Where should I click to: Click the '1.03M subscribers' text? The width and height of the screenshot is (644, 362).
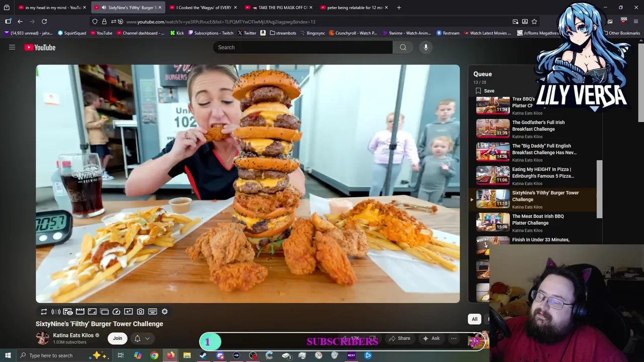[69, 342]
